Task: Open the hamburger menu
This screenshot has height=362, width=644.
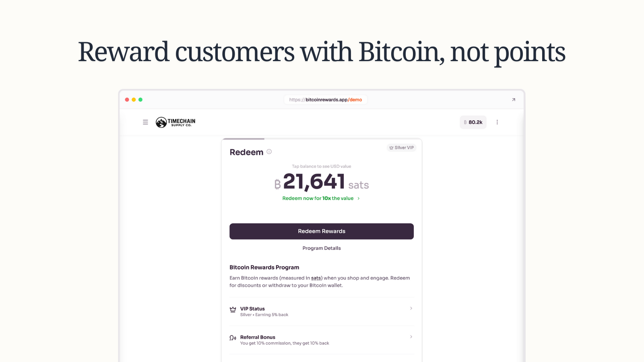Action: coord(145,122)
